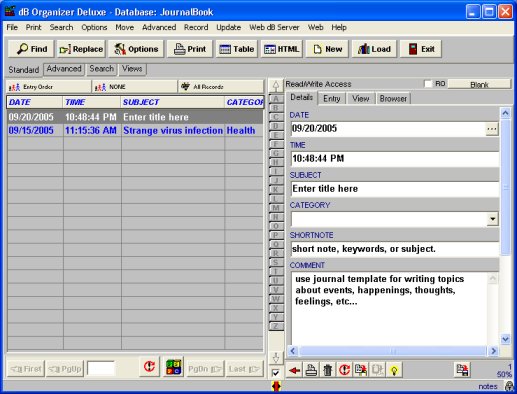Click the horizontal scrollbar under COMMENT

tap(393, 351)
